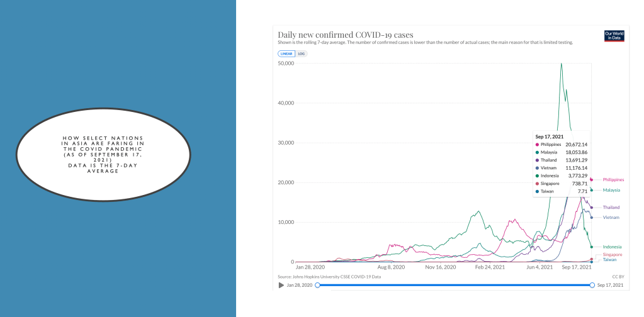Viewport: 644px width, 317px height.
Task: Click the chart title 'Daily new confirmed COVID-19 cases'
Action: (345, 34)
